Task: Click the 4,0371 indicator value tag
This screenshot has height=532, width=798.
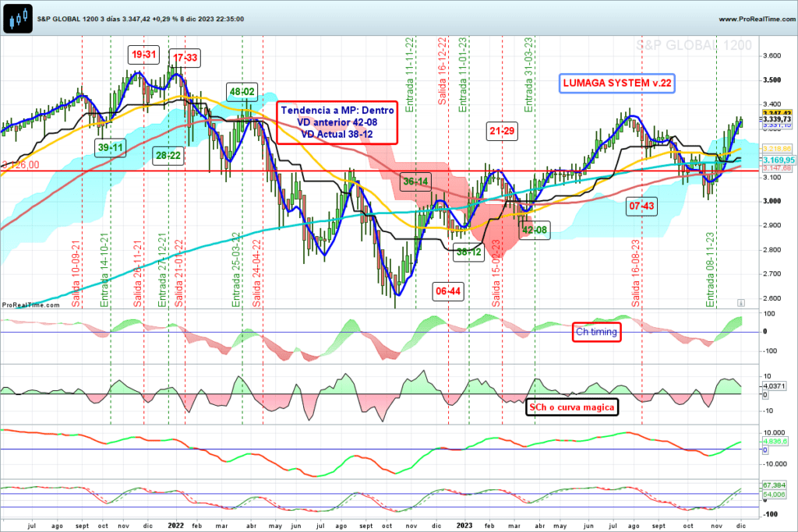Action: point(775,386)
